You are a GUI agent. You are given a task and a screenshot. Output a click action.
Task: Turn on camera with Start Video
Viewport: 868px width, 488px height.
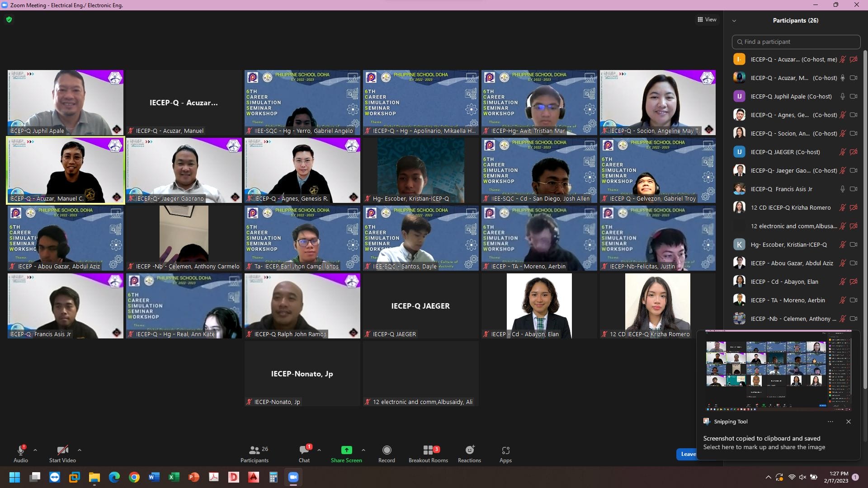click(62, 454)
